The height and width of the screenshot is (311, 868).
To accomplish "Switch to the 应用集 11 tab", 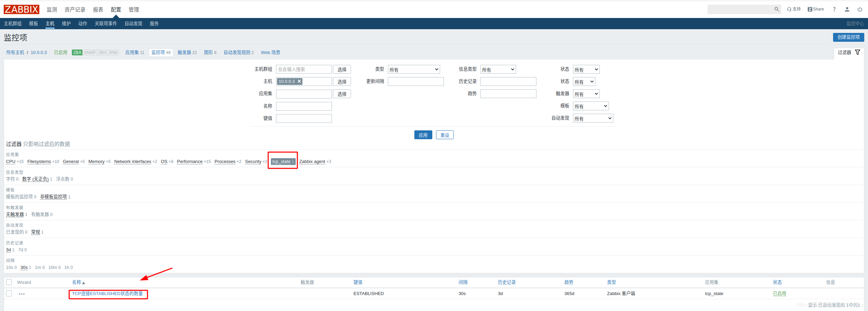I will coord(135,53).
